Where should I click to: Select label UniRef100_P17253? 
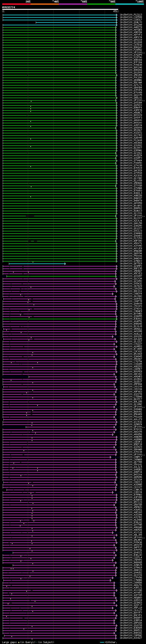(131, 238)
